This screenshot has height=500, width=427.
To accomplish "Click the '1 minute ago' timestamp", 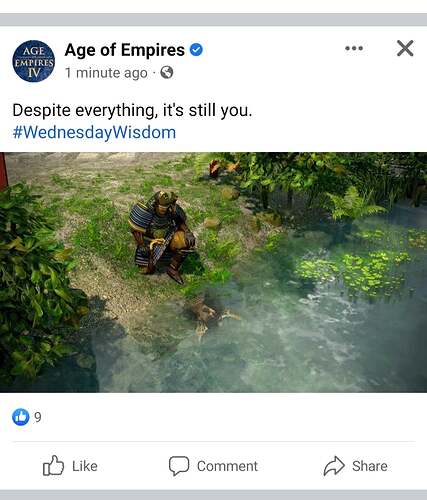I will [x=106, y=73].
